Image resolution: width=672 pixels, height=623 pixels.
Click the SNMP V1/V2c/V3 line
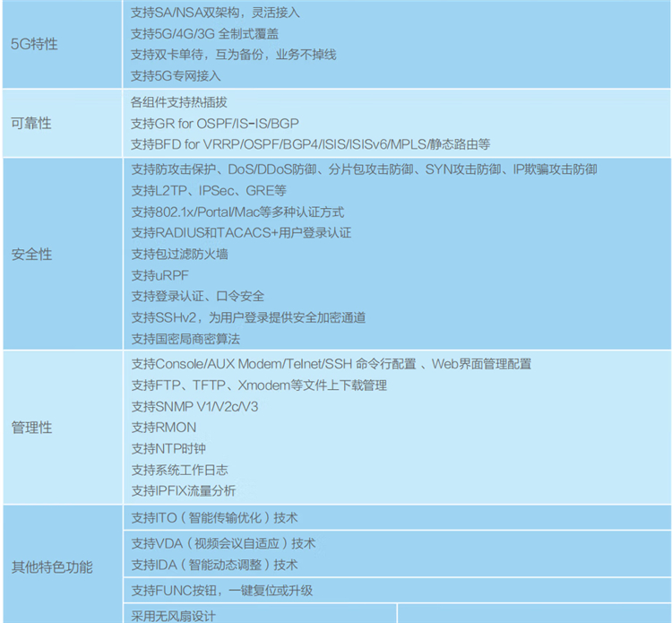(x=195, y=406)
